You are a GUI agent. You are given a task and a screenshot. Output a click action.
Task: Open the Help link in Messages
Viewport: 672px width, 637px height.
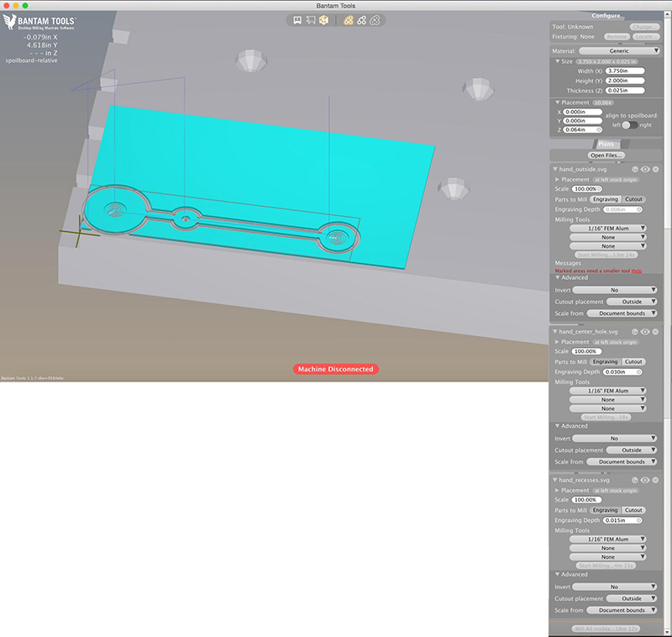click(x=637, y=271)
